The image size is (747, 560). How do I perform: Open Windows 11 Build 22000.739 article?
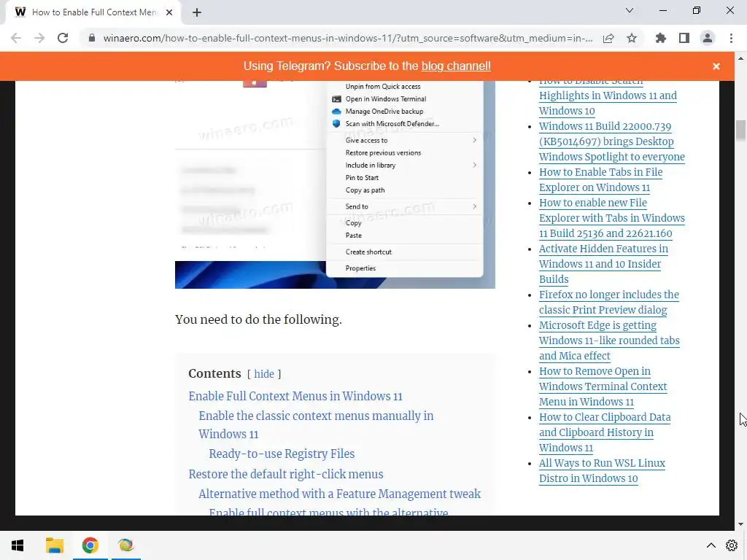[612, 141]
